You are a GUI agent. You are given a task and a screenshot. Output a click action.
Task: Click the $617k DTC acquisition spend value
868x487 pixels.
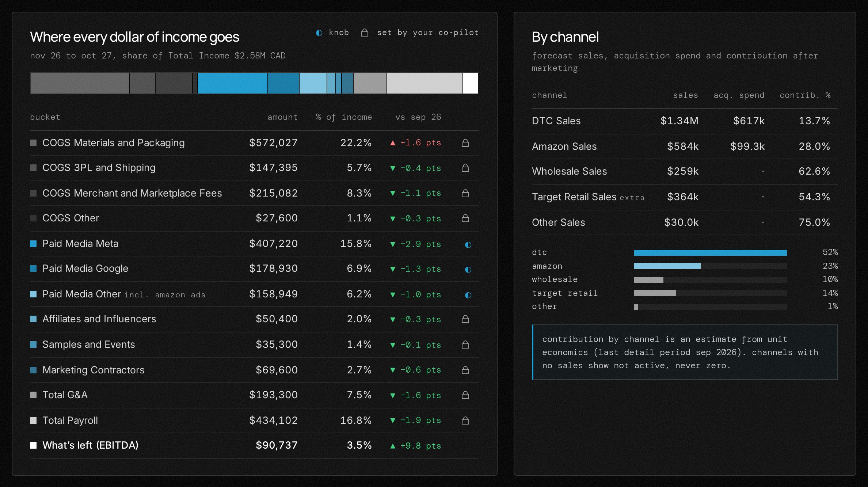coord(749,121)
